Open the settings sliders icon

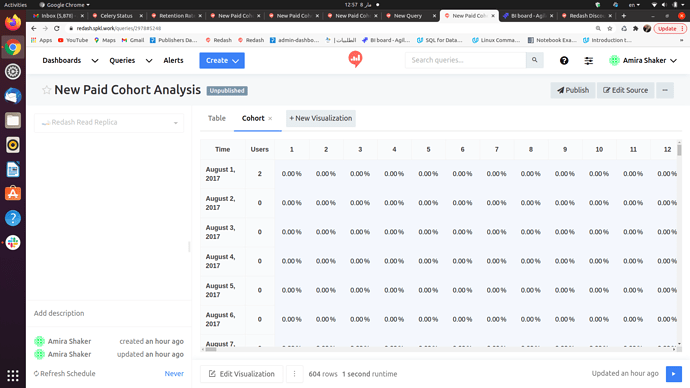tap(588, 61)
